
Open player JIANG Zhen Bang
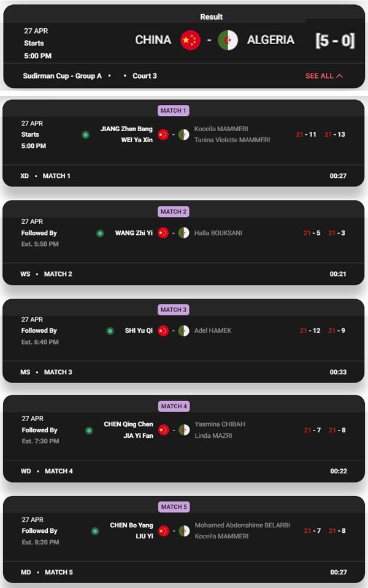[126, 129]
